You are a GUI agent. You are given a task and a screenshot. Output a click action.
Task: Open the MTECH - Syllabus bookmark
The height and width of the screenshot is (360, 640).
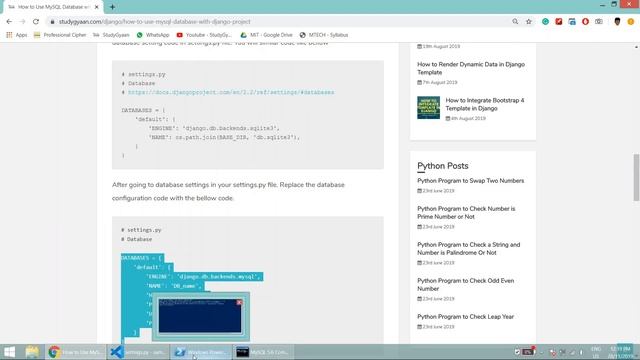tap(324, 35)
